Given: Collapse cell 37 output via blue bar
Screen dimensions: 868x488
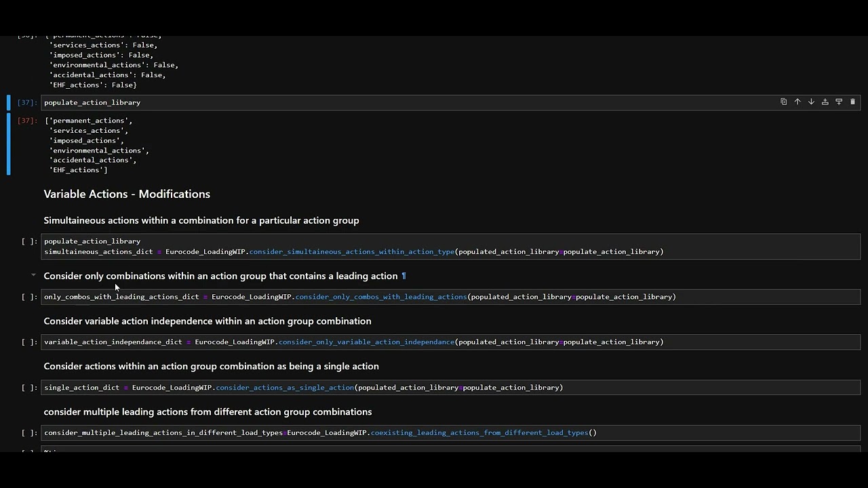Looking at the screenshot, I should coord(9,144).
